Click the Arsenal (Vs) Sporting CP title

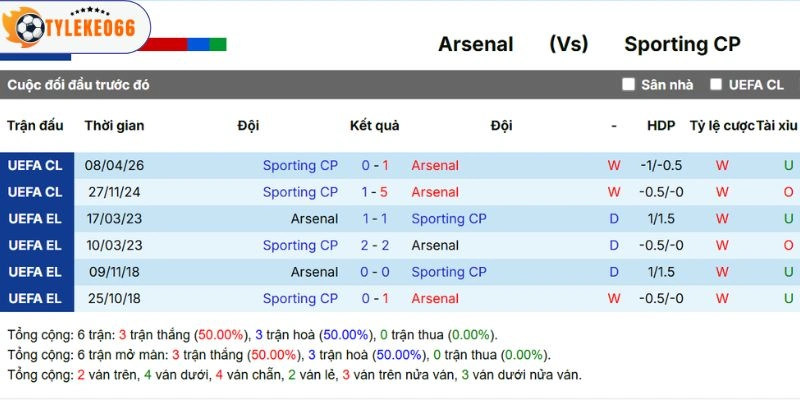[589, 44]
